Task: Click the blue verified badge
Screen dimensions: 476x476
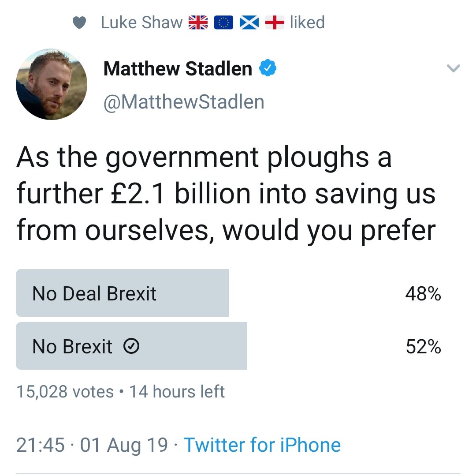Action: (268, 68)
